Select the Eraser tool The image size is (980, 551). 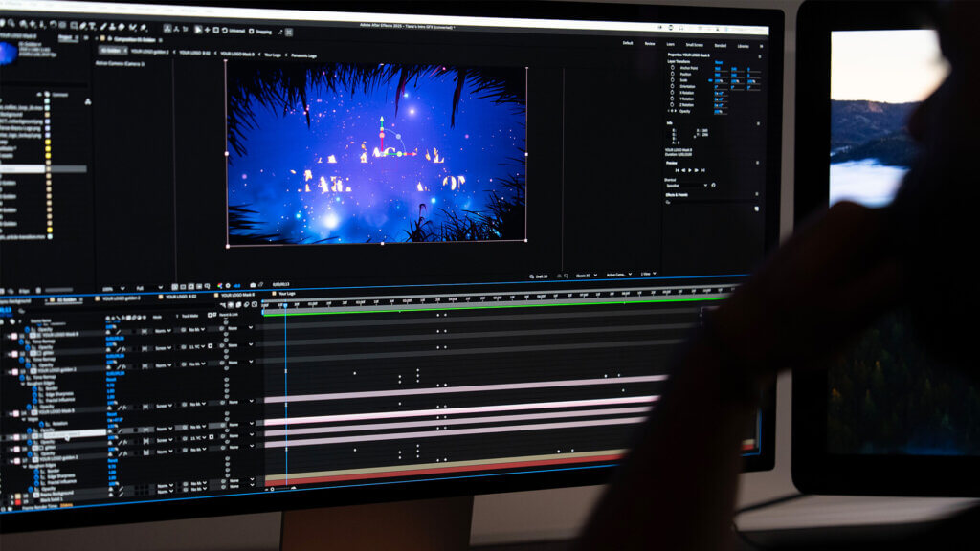pos(122,26)
